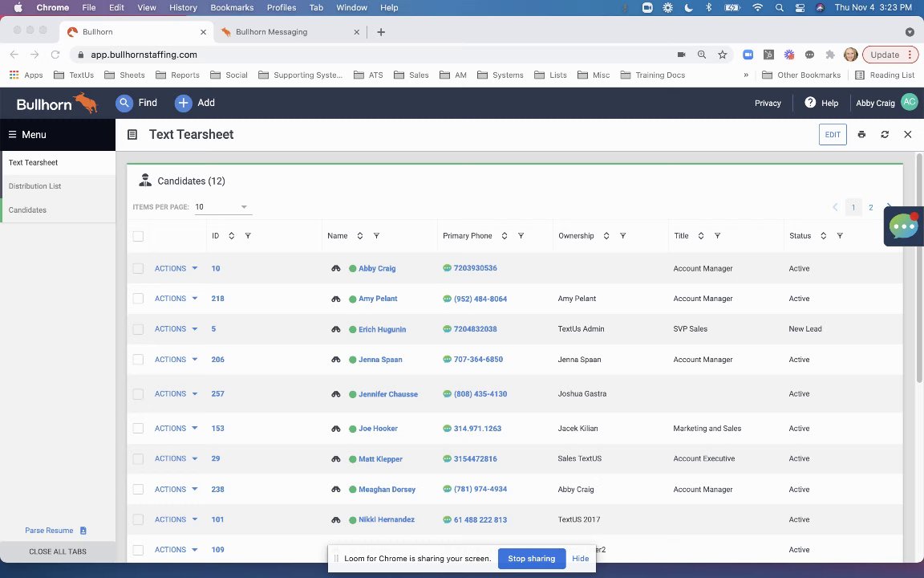Screen dimensions: 924x578
Task: Go to page 2 of candidates
Action: point(870,208)
